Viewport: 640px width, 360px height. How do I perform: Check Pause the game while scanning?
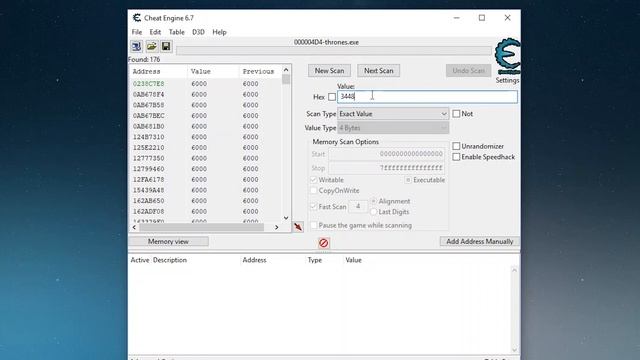[x=313, y=225]
